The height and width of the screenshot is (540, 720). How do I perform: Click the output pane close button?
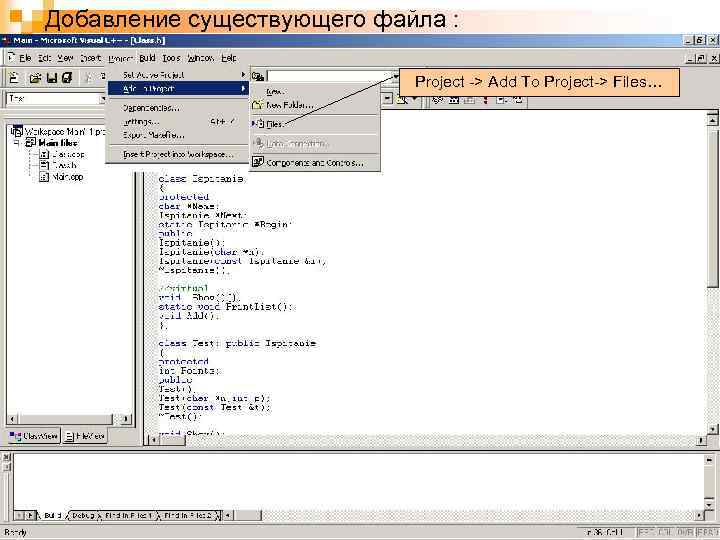click(6, 457)
